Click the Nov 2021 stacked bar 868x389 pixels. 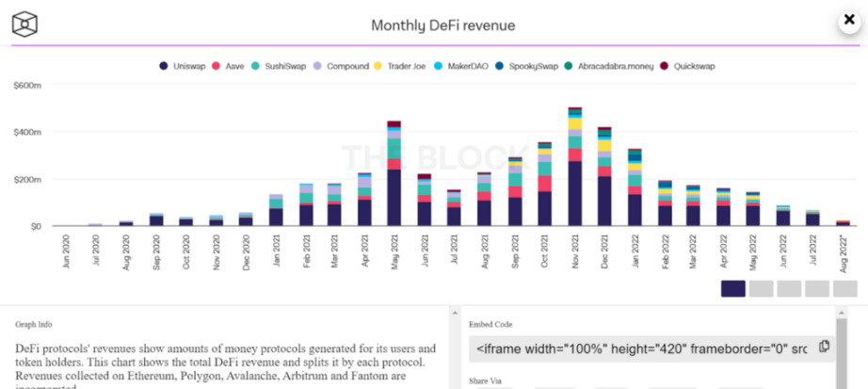pyautogui.click(x=575, y=167)
